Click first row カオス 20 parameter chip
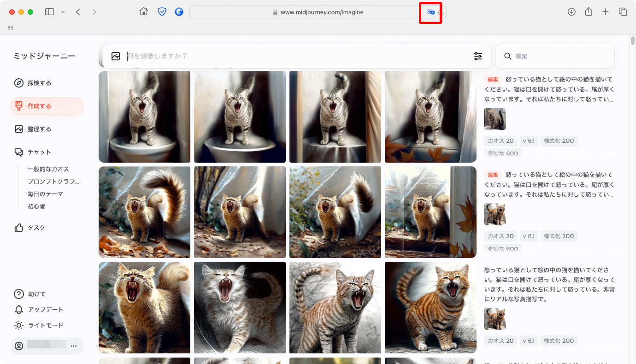 pyautogui.click(x=501, y=141)
